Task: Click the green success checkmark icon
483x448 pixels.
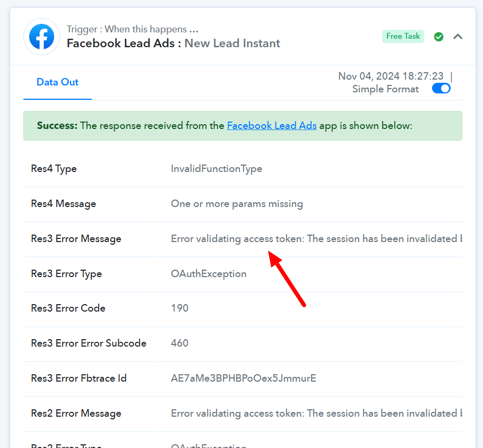Action: [438, 37]
